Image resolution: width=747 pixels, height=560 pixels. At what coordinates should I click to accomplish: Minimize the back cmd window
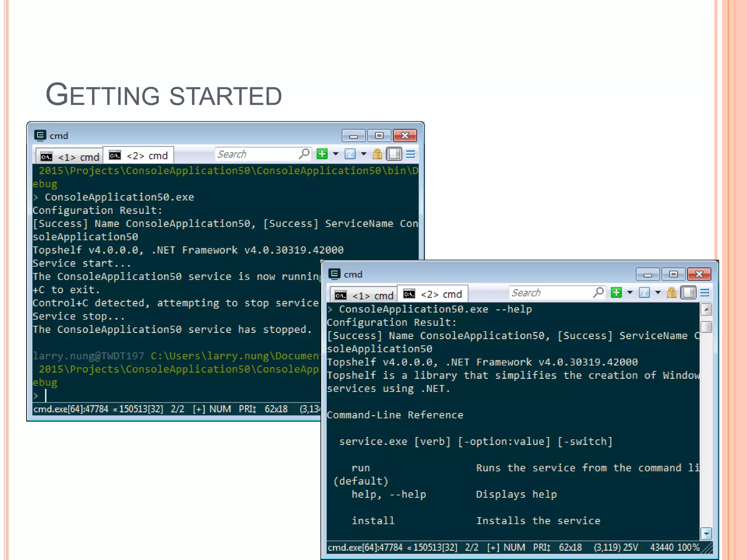click(x=353, y=136)
